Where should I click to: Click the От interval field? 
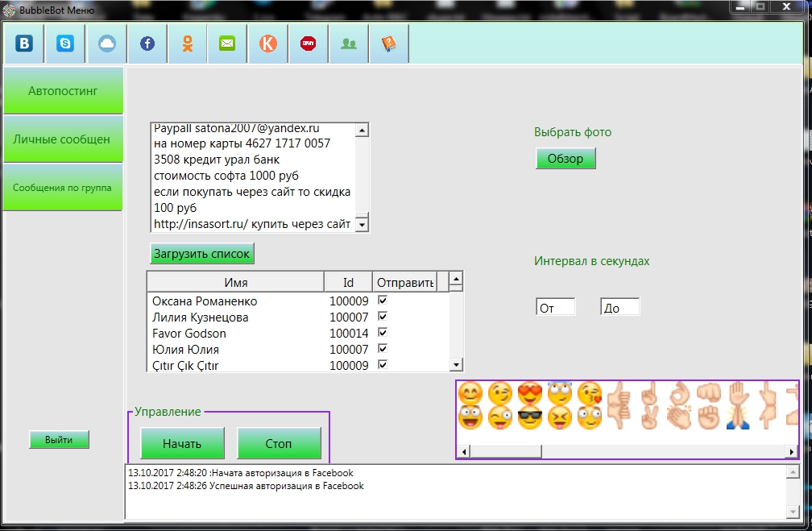pyautogui.click(x=555, y=307)
